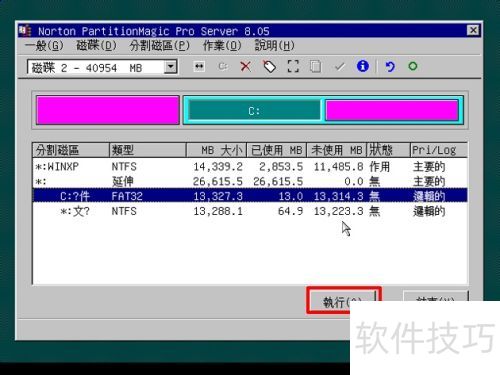Click the PartitionMagic title bar app icon

25,31
